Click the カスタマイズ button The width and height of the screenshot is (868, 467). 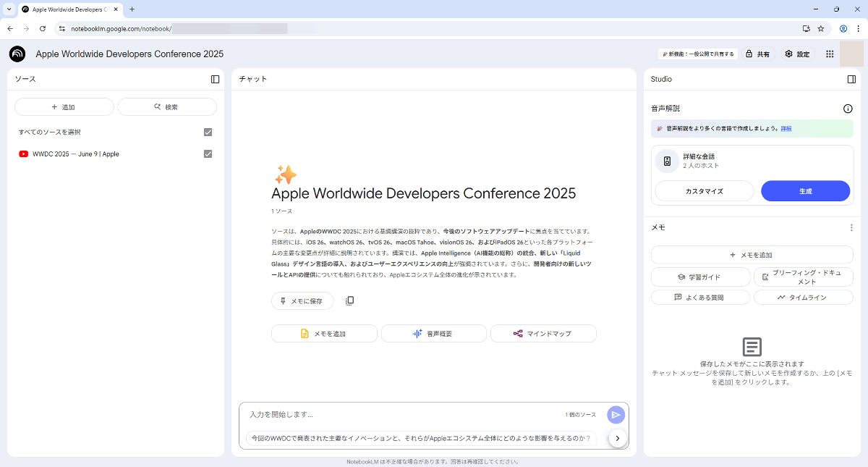704,191
